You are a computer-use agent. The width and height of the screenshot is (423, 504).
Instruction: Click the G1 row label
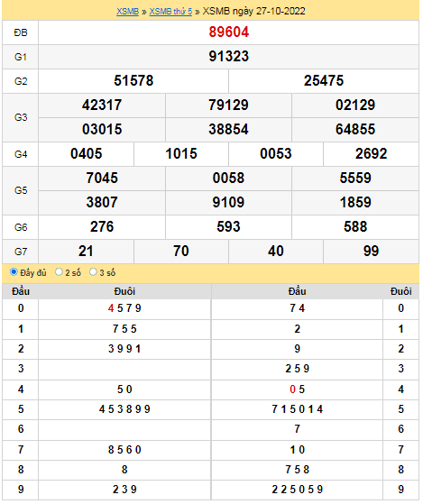[x=21, y=57]
